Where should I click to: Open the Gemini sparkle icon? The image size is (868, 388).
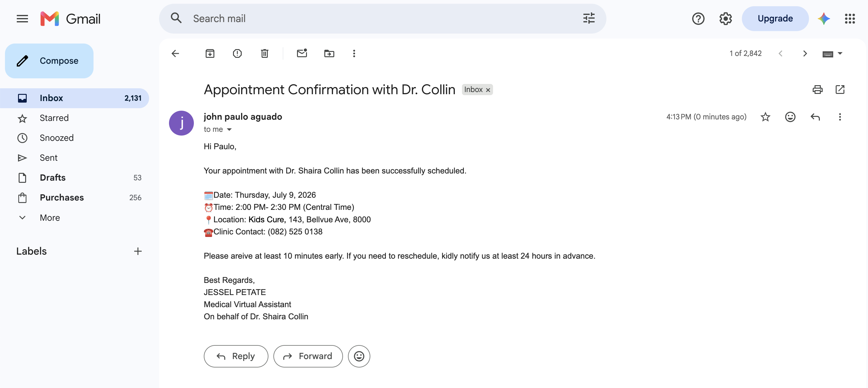coord(824,19)
